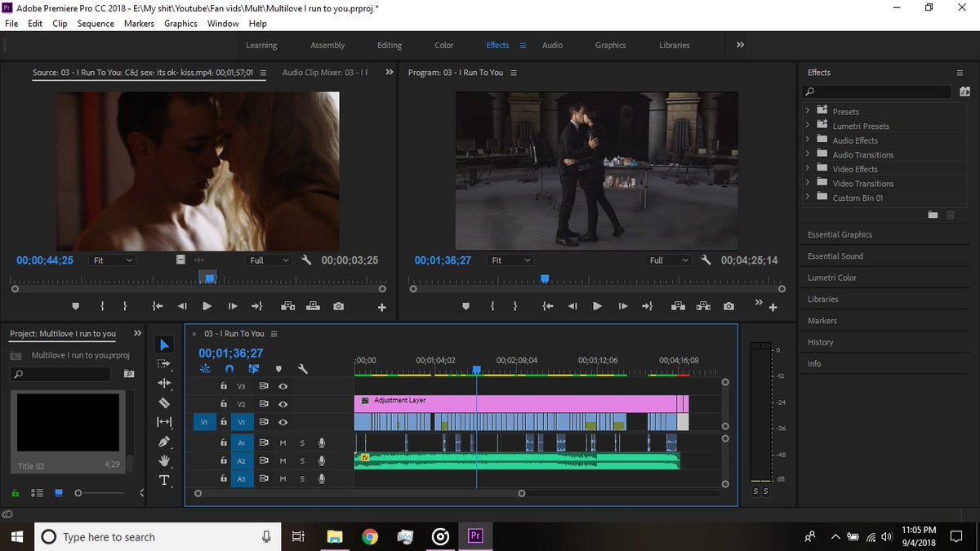Select the Type tool
The image size is (980, 551).
pyautogui.click(x=164, y=480)
